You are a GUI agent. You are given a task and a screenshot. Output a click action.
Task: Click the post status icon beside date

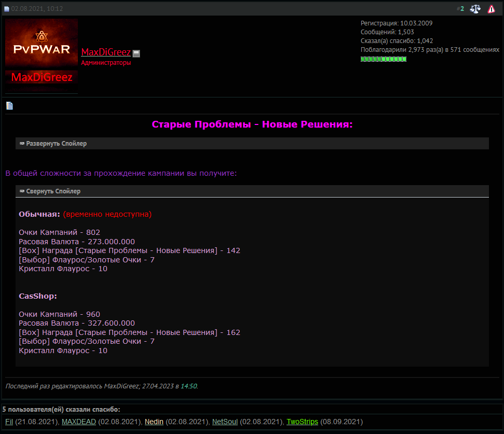(6, 9)
